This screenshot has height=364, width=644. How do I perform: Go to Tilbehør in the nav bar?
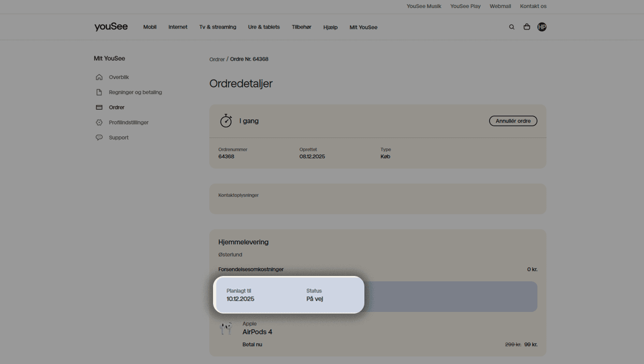tap(301, 27)
